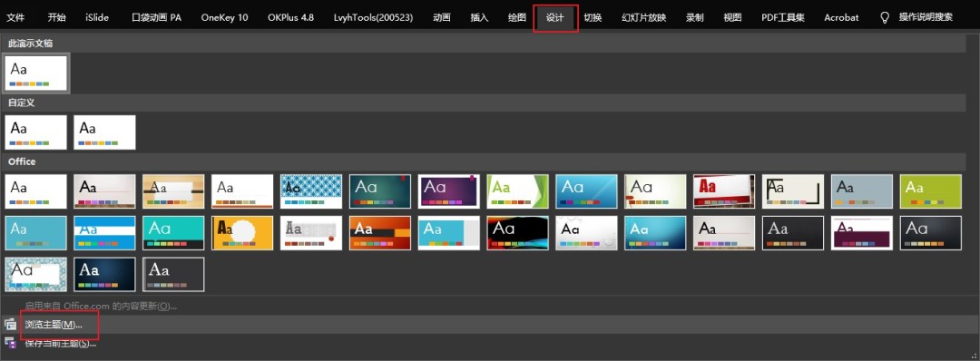Open the 文件 tab

tap(15, 17)
